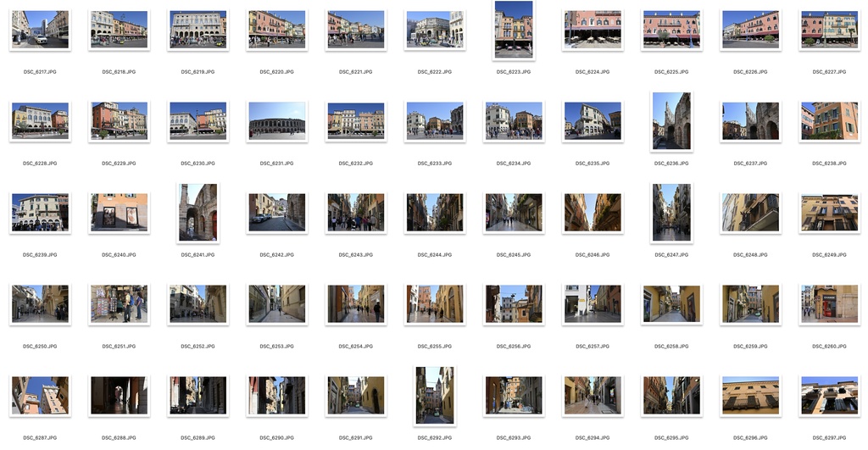Click the file name label DSC_6223.JPG
This screenshot has height=450, width=868.
point(514,72)
